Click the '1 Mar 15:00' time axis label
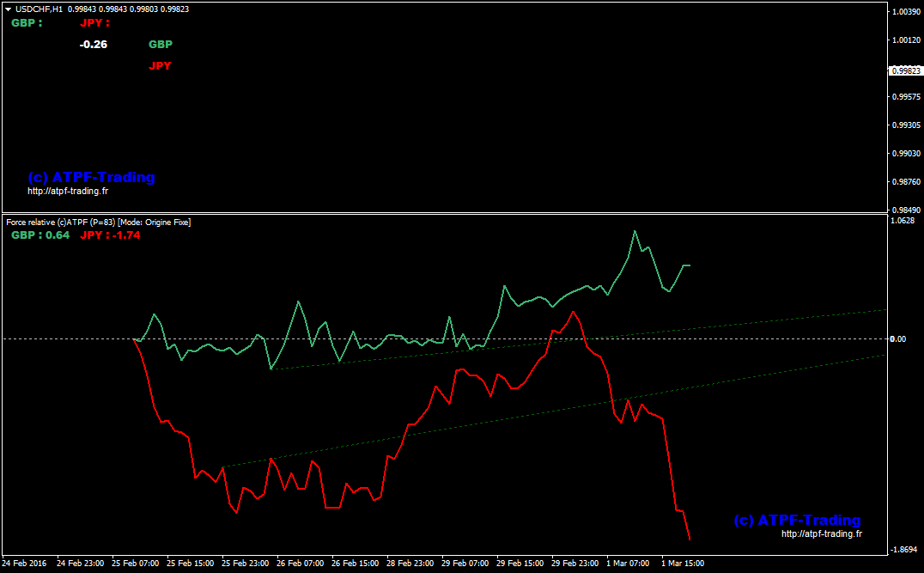 click(x=683, y=563)
